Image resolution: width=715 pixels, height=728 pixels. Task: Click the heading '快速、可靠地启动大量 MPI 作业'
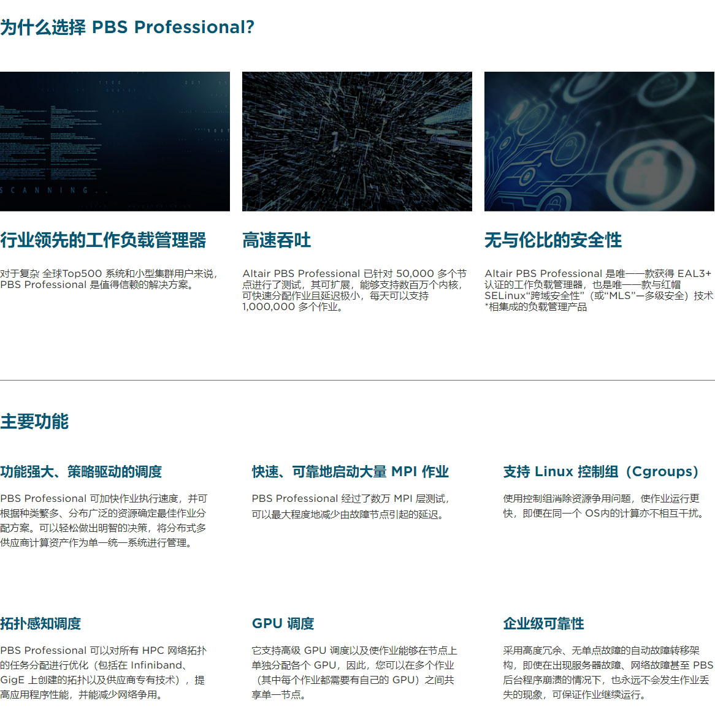tap(350, 472)
